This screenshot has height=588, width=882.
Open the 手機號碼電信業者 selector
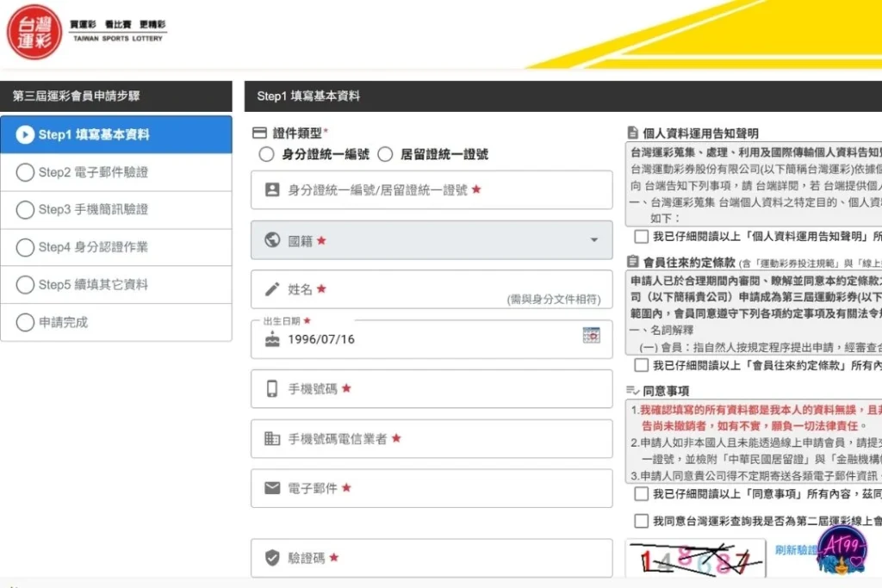[x=432, y=438]
